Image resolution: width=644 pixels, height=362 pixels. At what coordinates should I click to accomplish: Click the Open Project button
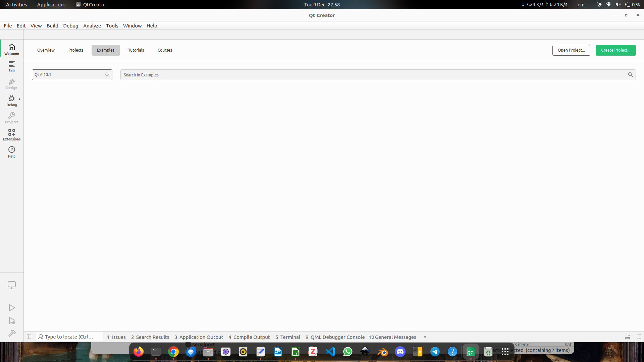571,50
